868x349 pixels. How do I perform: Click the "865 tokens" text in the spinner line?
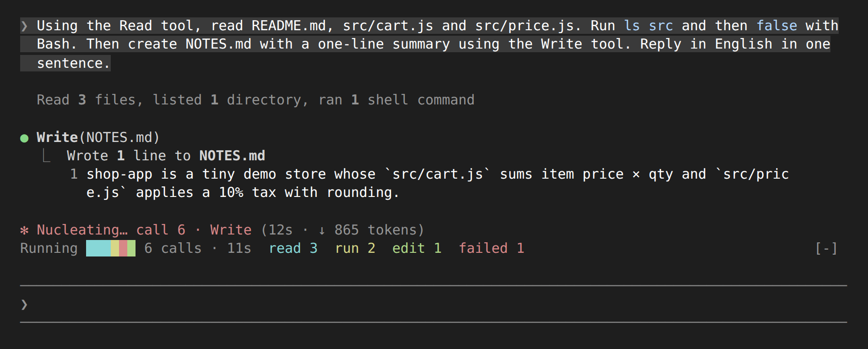click(375, 230)
